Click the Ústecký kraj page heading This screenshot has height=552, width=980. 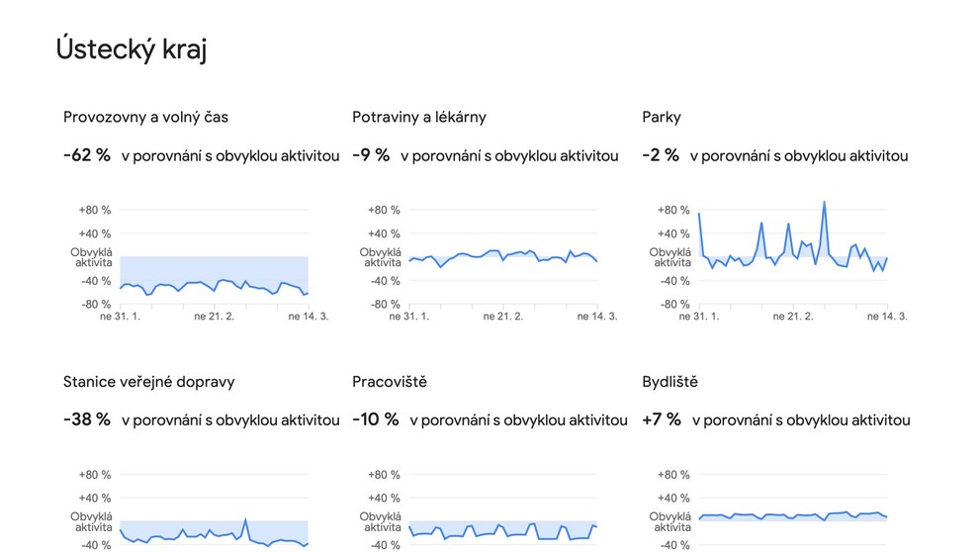coord(132,48)
